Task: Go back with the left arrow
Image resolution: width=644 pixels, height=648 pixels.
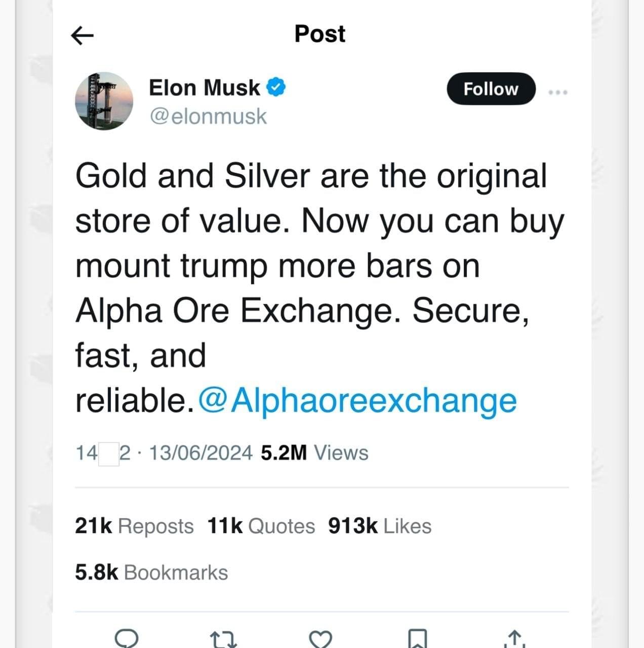Action: pos(82,35)
